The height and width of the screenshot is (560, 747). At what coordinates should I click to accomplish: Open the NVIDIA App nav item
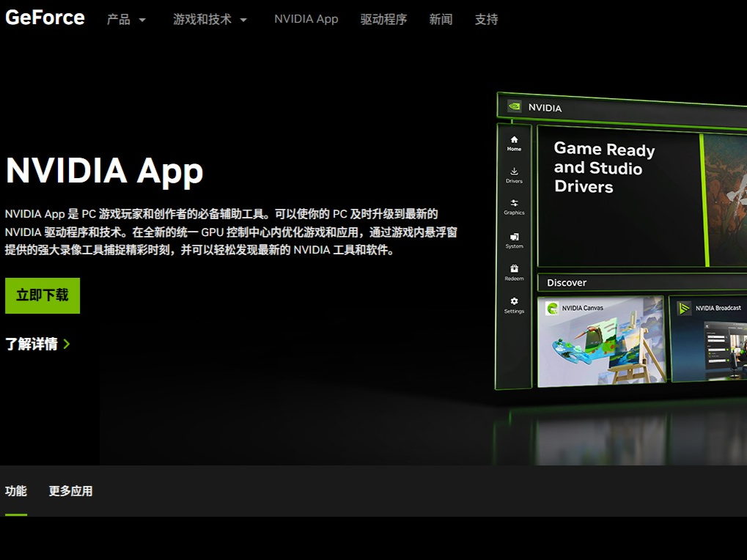[x=306, y=19]
